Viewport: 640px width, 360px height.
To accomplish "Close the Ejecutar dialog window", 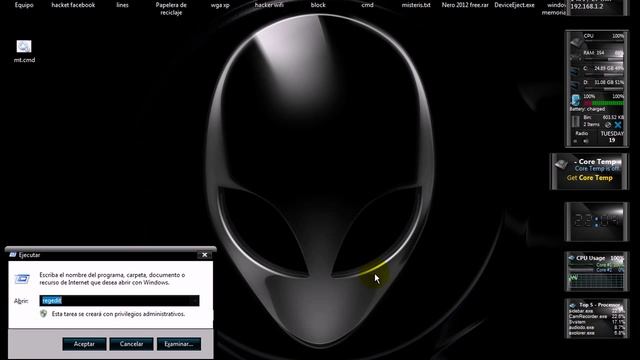I will pos(204,255).
